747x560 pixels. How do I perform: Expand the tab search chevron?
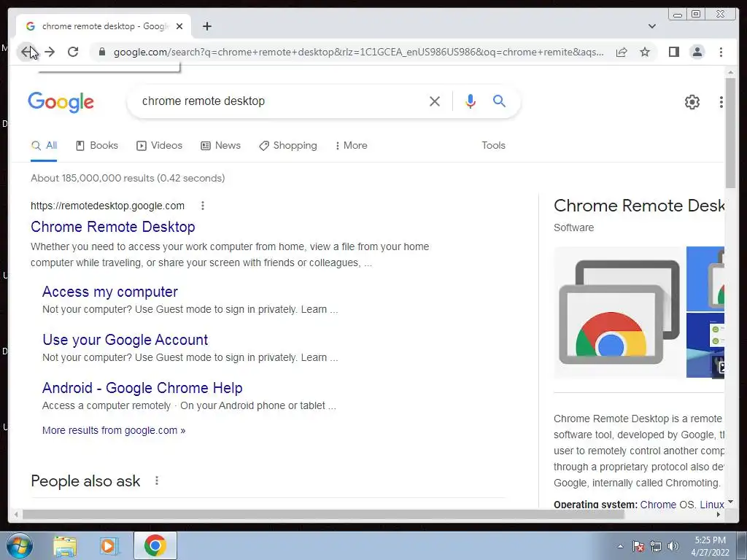click(652, 26)
